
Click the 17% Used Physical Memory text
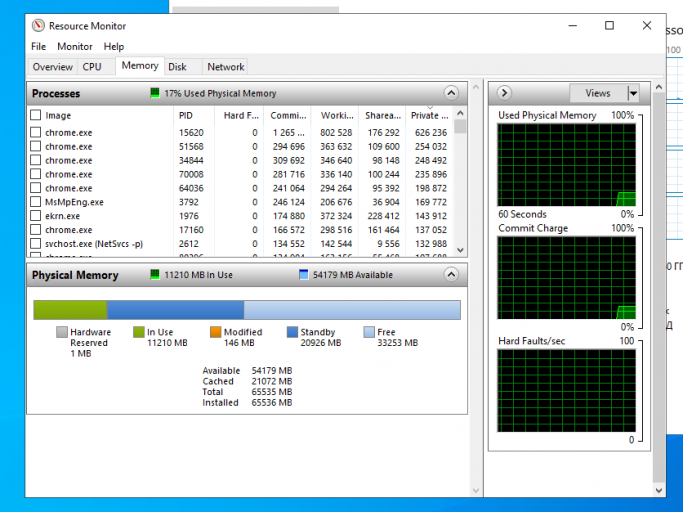click(220, 93)
